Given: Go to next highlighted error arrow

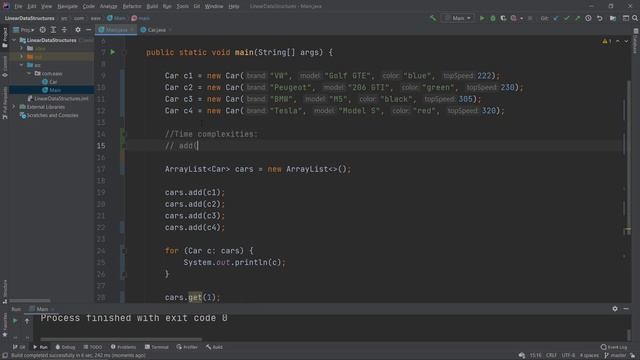Looking at the screenshot, I should pos(626,41).
